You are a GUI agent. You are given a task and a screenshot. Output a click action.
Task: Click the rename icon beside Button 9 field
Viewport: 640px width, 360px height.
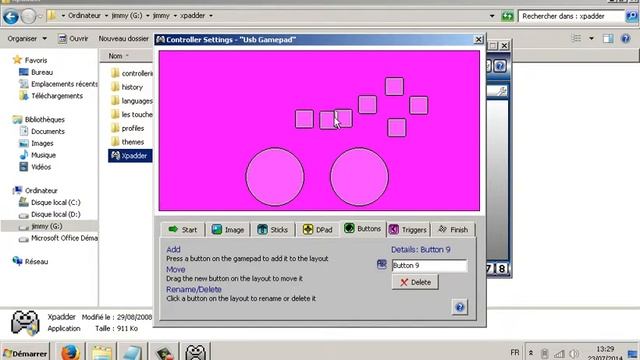pyautogui.click(x=382, y=264)
